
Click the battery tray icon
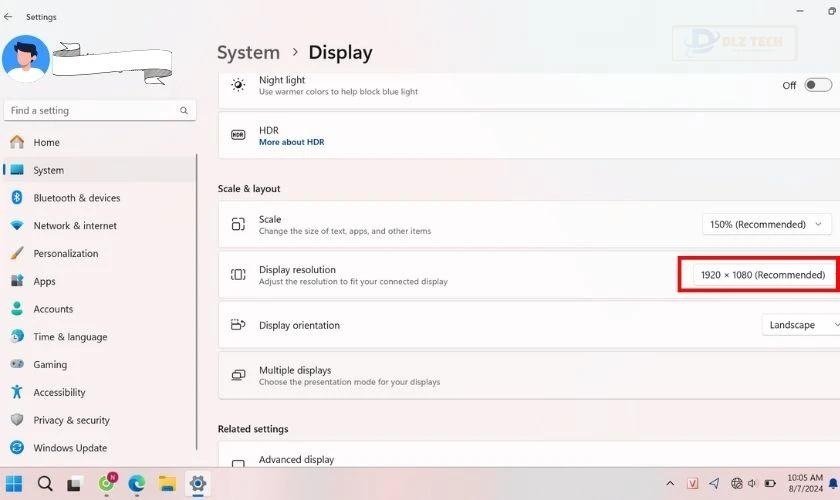click(x=770, y=483)
